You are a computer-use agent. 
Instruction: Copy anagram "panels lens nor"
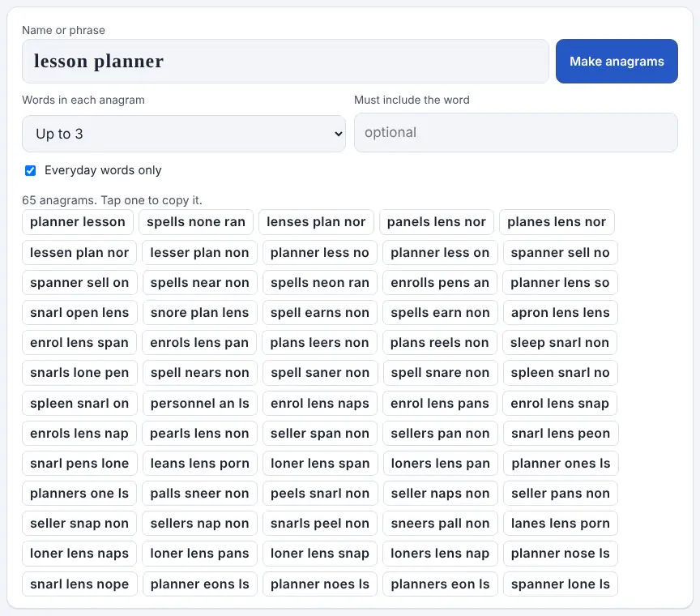coord(437,222)
